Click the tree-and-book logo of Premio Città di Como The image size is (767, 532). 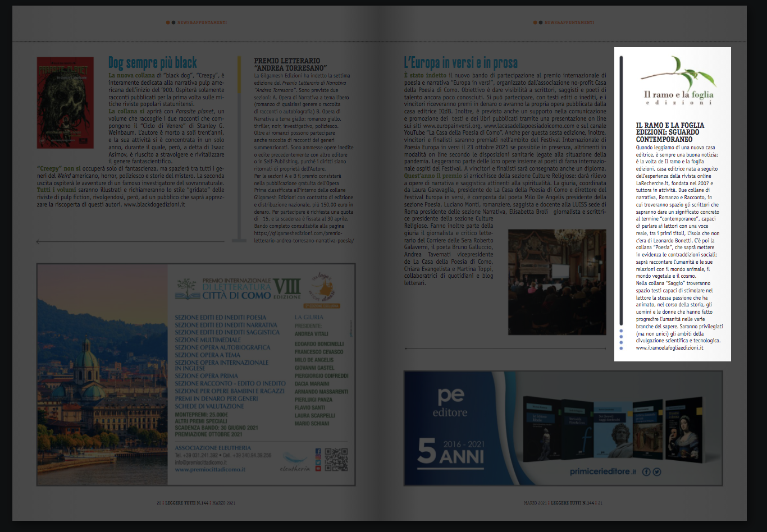tap(189, 288)
